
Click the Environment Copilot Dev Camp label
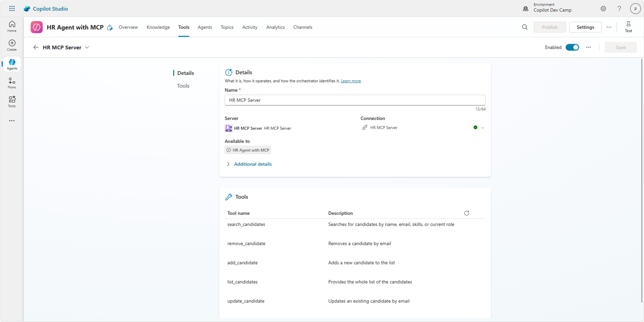click(552, 8)
